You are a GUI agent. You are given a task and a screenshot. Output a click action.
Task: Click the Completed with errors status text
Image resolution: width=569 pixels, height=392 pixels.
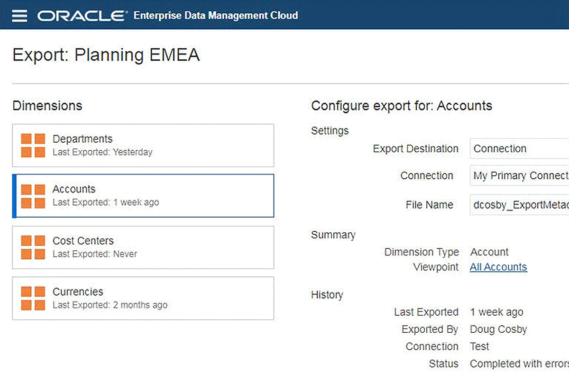coord(519,364)
